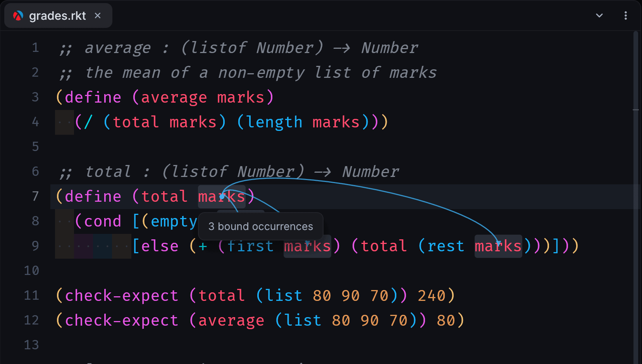Click the 'cond' keyword on line 8
Screen dimensions: 642x364
click(103, 221)
